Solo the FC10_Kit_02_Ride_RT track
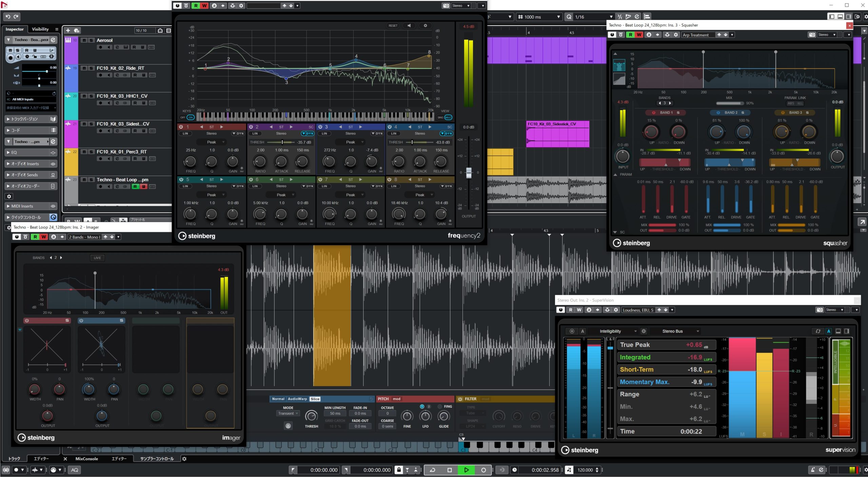Image resolution: width=868 pixels, height=477 pixels. click(91, 68)
